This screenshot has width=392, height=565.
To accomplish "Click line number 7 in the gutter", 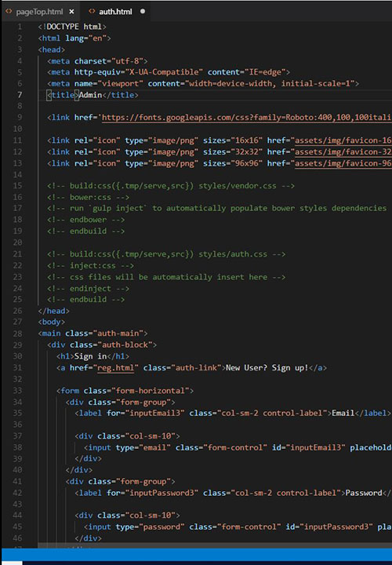I will [x=20, y=95].
